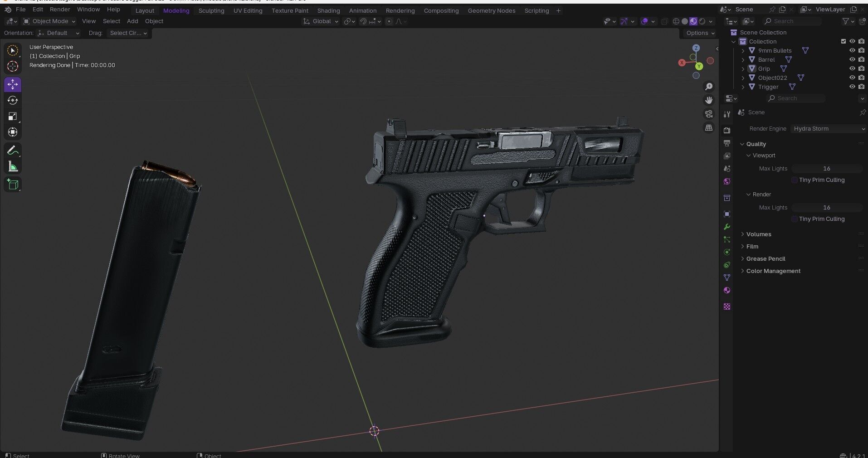
Task: Open the View Layer properties tab
Action: pyautogui.click(x=727, y=156)
